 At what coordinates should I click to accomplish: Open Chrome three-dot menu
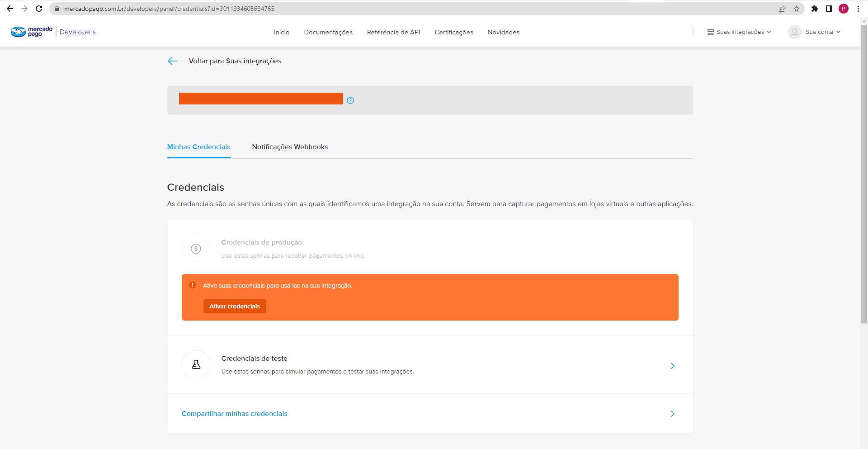click(858, 9)
